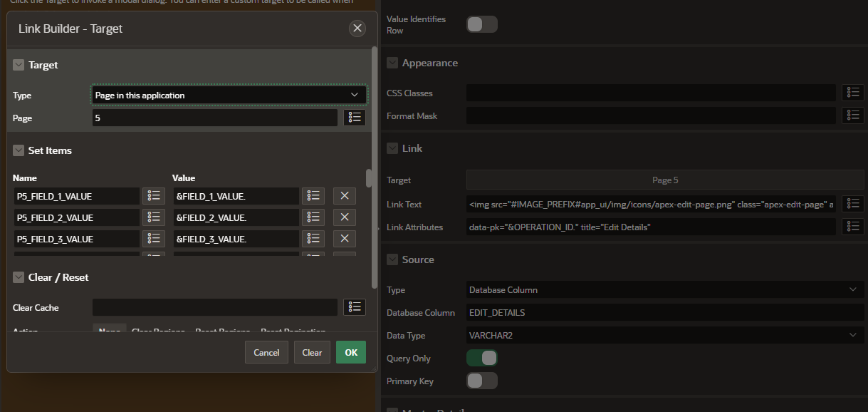Toggle Value Identifies Row switch
Image resolution: width=868 pixels, height=412 pixels.
coord(481,24)
